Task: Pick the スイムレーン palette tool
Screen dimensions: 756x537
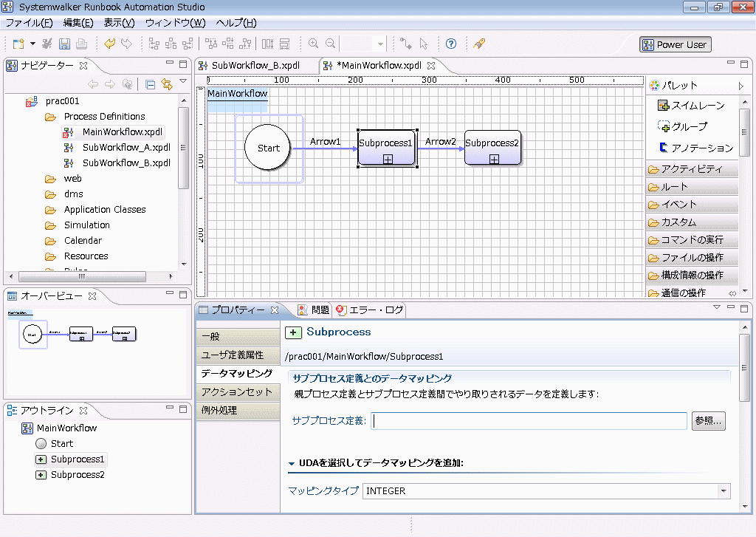Action: tap(691, 105)
